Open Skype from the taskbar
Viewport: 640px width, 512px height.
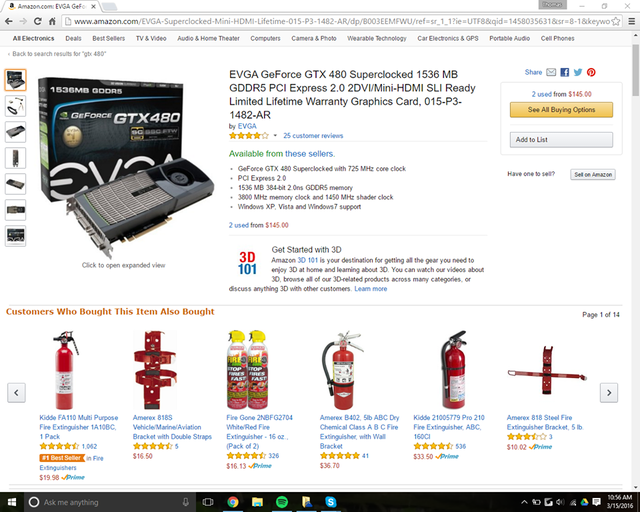click(331, 502)
